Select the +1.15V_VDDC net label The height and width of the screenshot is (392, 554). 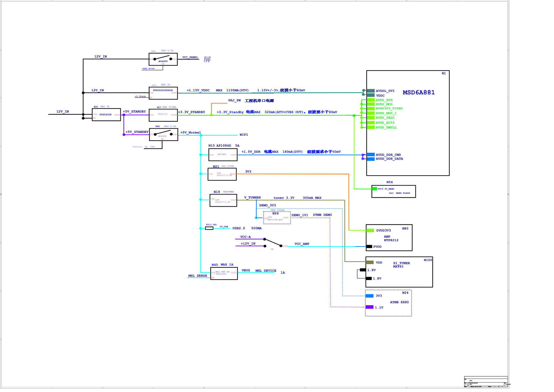[198, 90]
